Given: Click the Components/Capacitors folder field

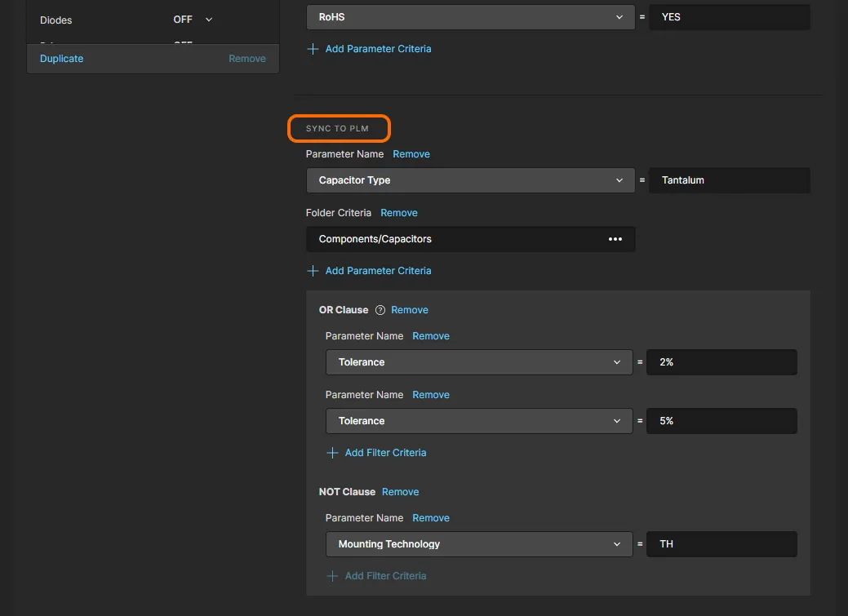Looking at the screenshot, I should point(457,239).
